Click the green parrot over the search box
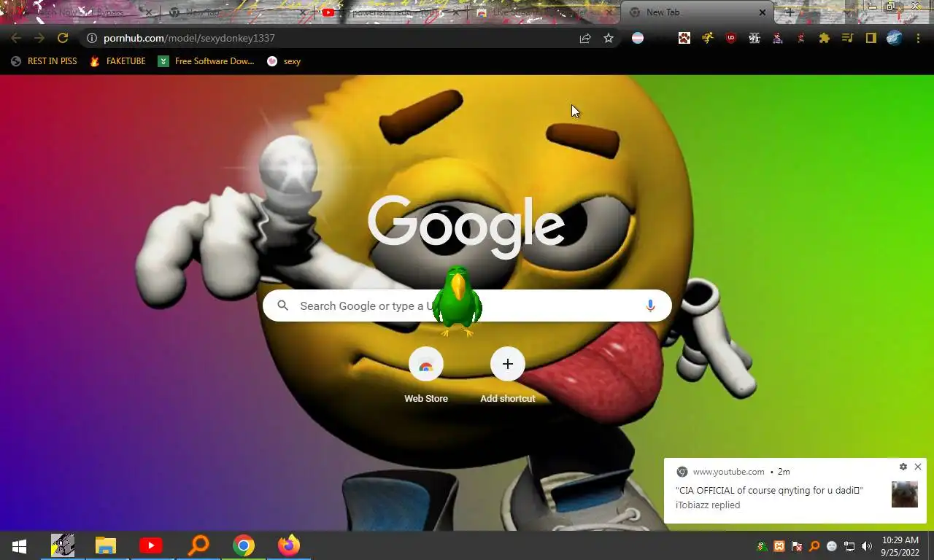The height and width of the screenshot is (560, 934). point(458,301)
